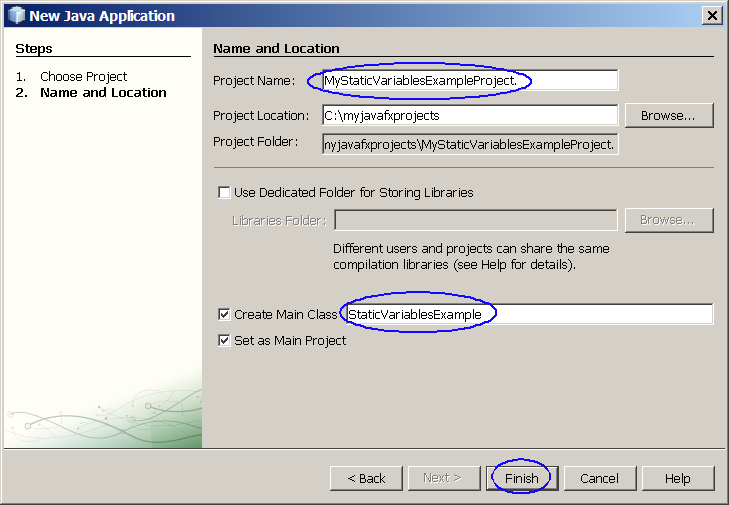Viewport: 729px width, 505px height.
Task: Click the disabled Next > button
Action: click(x=444, y=478)
